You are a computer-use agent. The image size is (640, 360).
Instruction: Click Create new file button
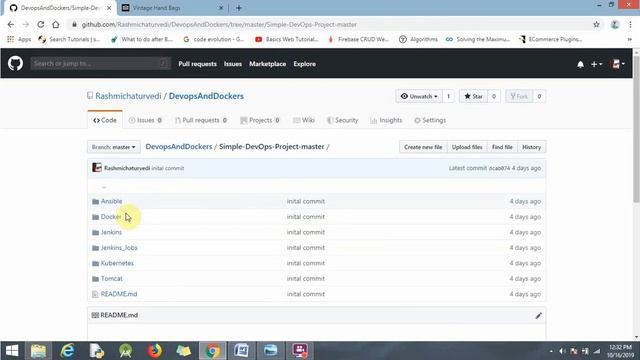(x=423, y=147)
